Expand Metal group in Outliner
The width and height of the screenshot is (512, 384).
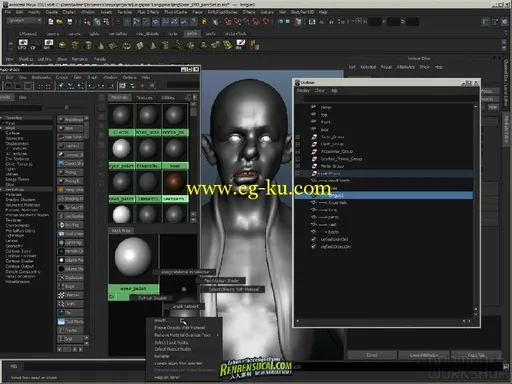[x=298, y=166]
